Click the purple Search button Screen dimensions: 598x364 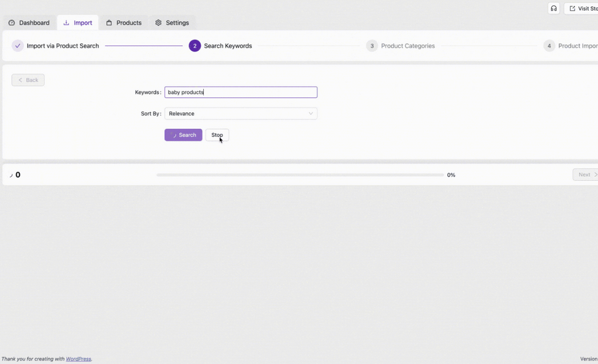pyautogui.click(x=183, y=135)
